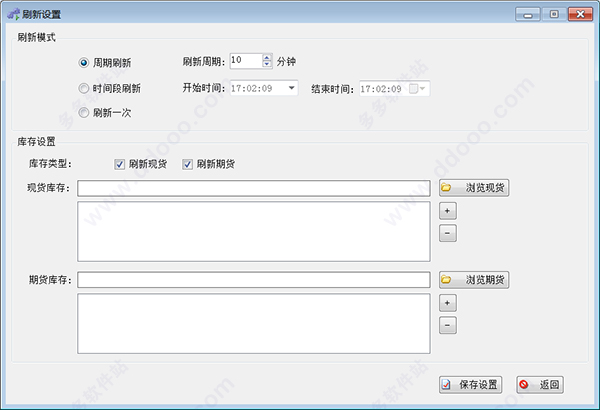This screenshot has width=600, height=410.
Task: Open the 开始时间 dropdown arrow
Action: pyautogui.click(x=292, y=88)
